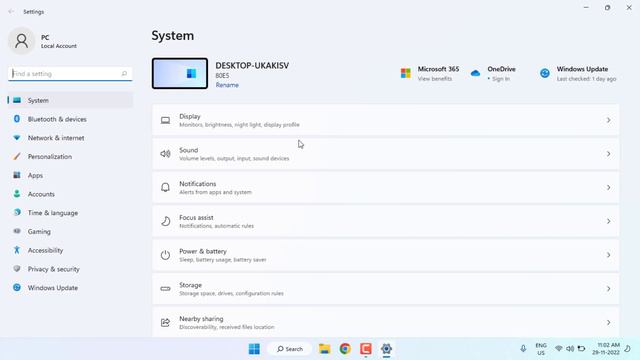The width and height of the screenshot is (640, 360).
Task: Expand the Display row chevron
Action: [608, 120]
